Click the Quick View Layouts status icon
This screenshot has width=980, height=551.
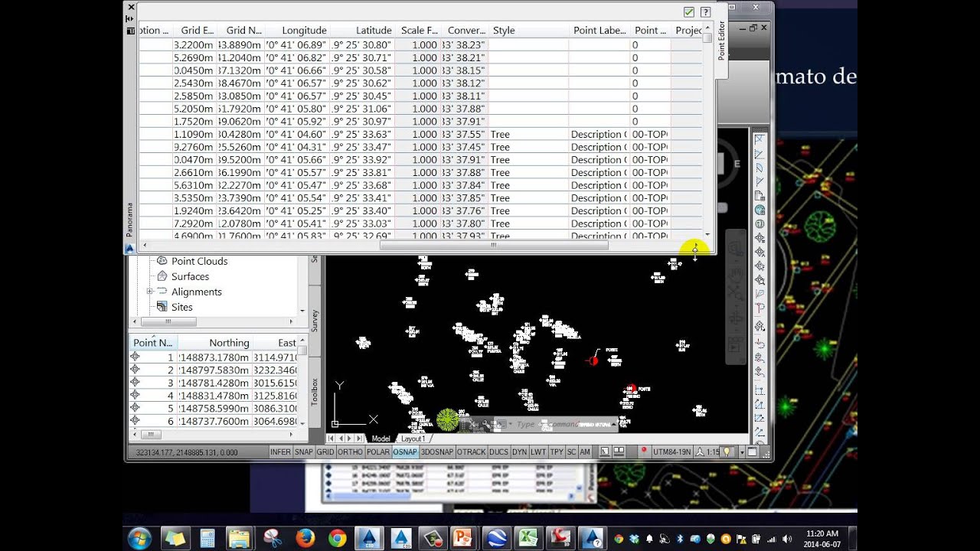point(605,452)
